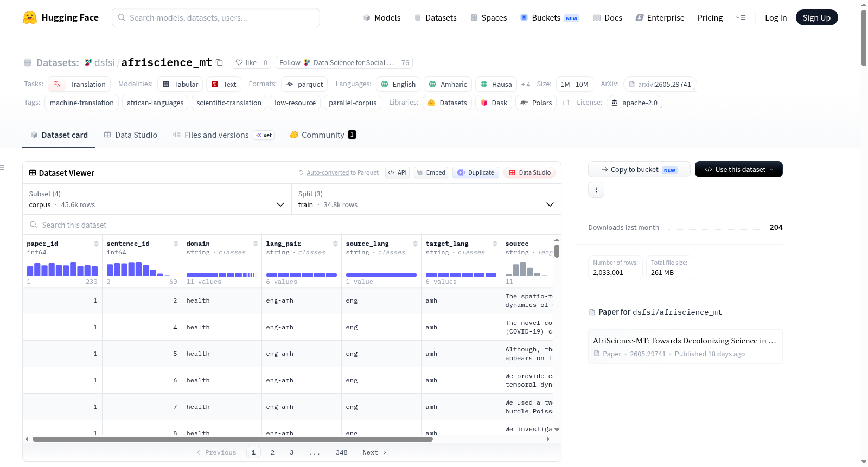Screen dimensions: 868x467
Task: Open the more navigation menu icon
Action: (x=741, y=17)
